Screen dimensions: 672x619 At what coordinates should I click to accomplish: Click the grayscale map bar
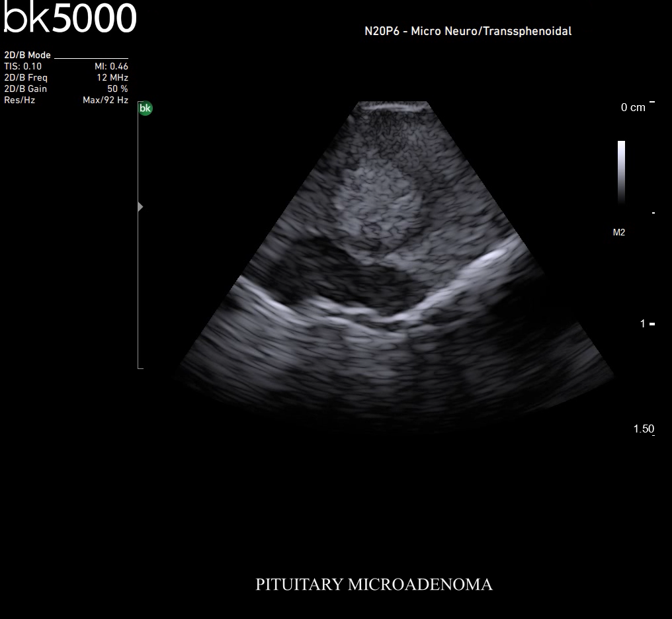tap(621, 172)
